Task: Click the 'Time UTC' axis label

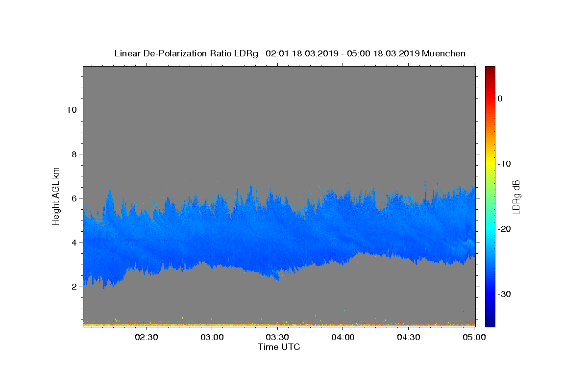Action: click(279, 347)
